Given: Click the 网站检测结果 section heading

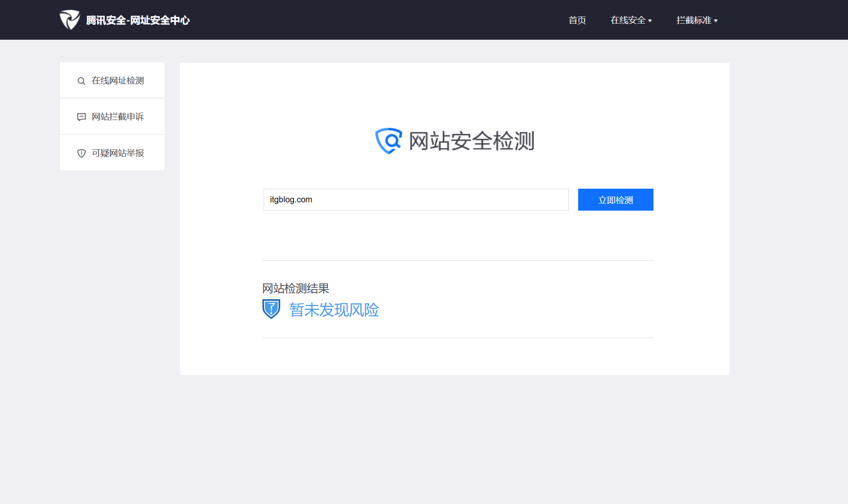Looking at the screenshot, I should click(295, 288).
